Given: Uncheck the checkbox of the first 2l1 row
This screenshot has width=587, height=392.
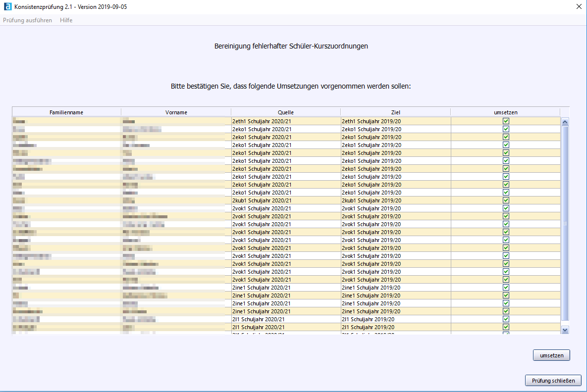Looking at the screenshot, I should tap(506, 319).
